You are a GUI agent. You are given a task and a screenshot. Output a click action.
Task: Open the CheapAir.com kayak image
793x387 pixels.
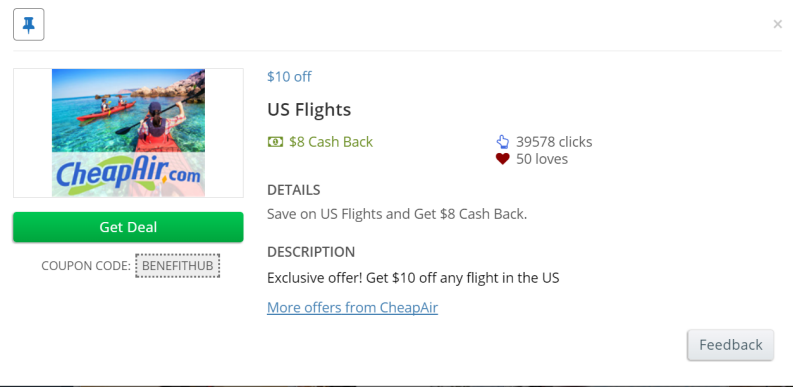click(x=128, y=133)
